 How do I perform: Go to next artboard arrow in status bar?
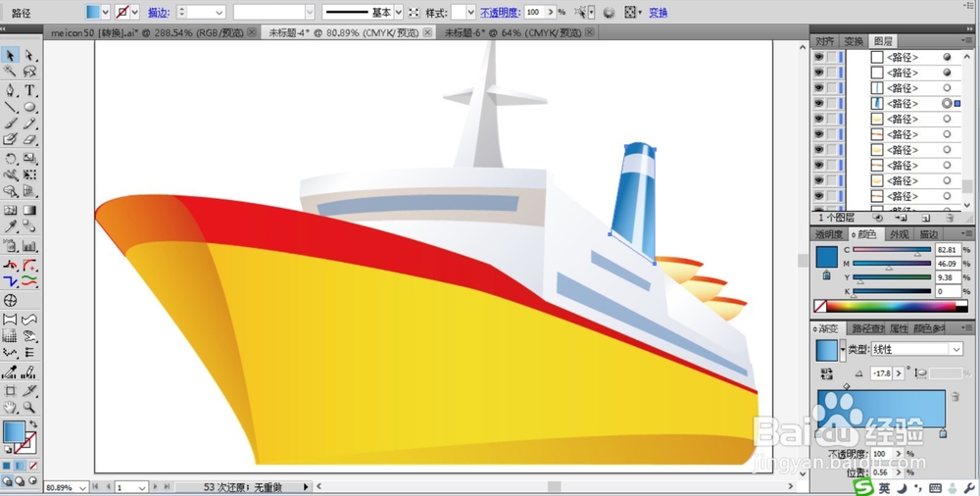point(155,486)
